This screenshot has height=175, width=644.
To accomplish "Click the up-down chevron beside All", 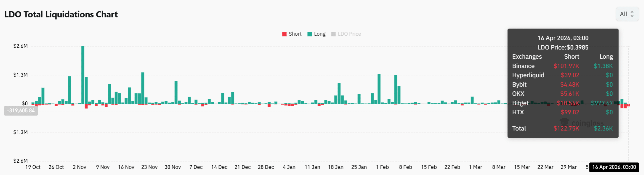I will click(632, 14).
